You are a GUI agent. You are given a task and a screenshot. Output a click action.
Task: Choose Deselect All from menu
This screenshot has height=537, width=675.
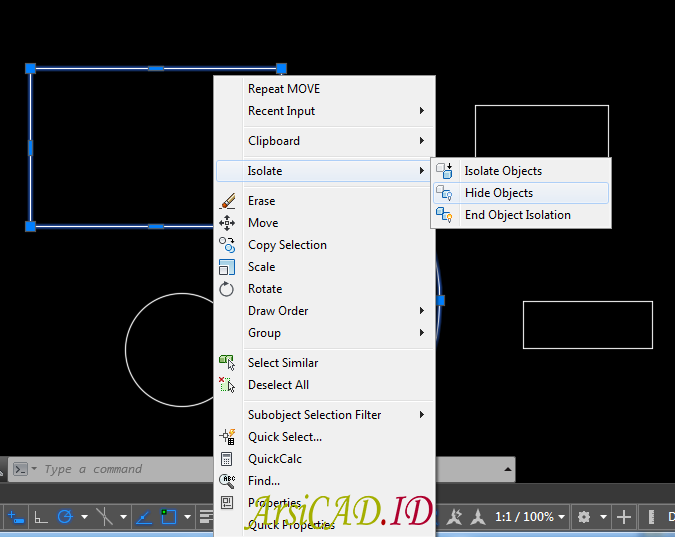[x=325, y=385]
